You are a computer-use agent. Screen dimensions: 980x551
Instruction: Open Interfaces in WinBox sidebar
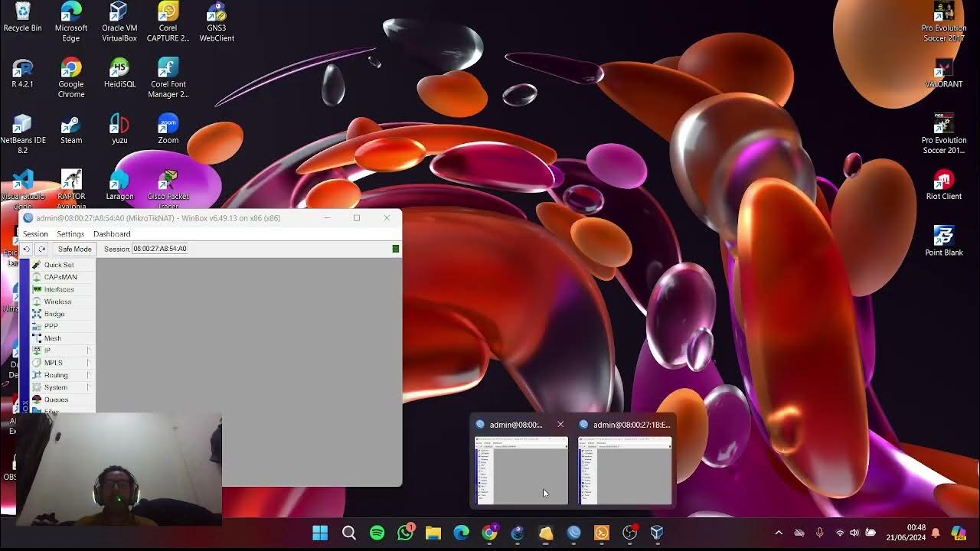tap(59, 289)
